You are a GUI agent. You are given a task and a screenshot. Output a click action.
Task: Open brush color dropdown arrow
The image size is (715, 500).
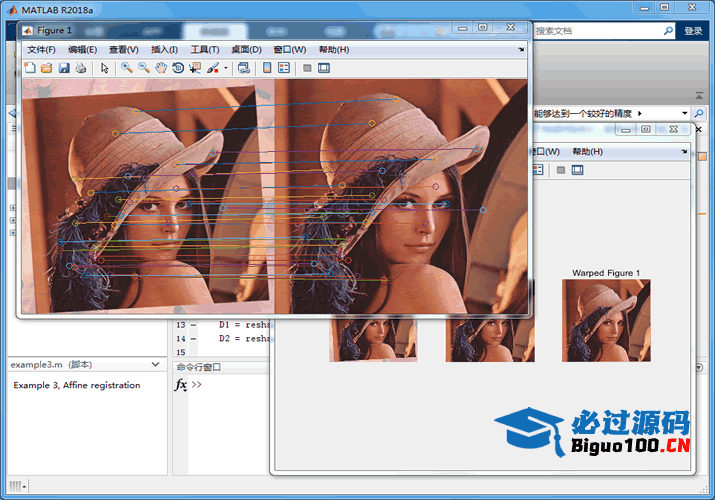pos(226,68)
